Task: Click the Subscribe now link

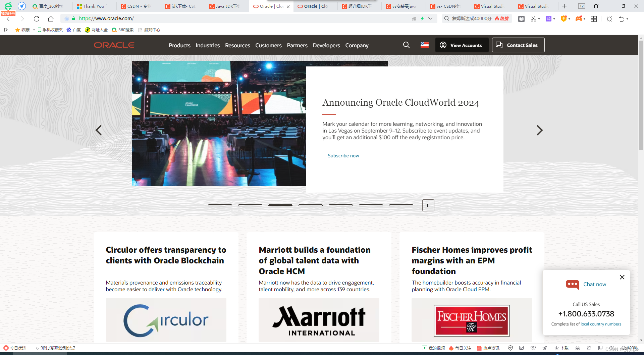Action: pos(343,156)
